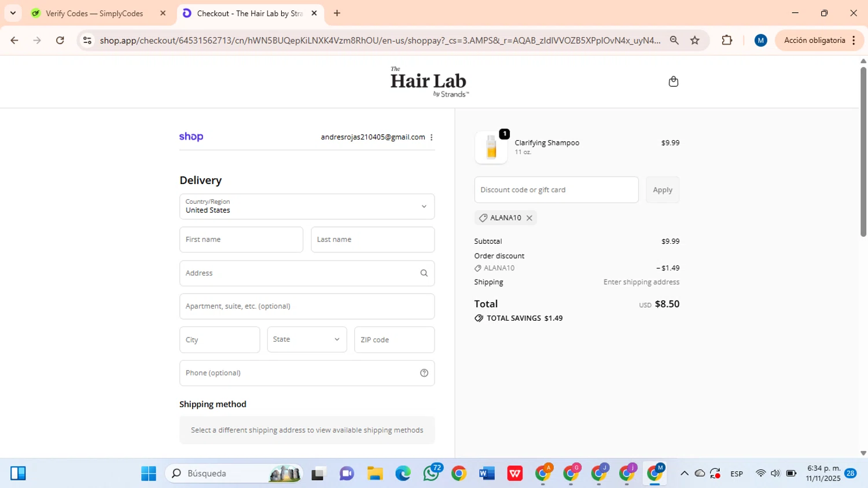868x488 pixels.
Task: Open the notifications badge showing 28
Action: tap(850, 474)
